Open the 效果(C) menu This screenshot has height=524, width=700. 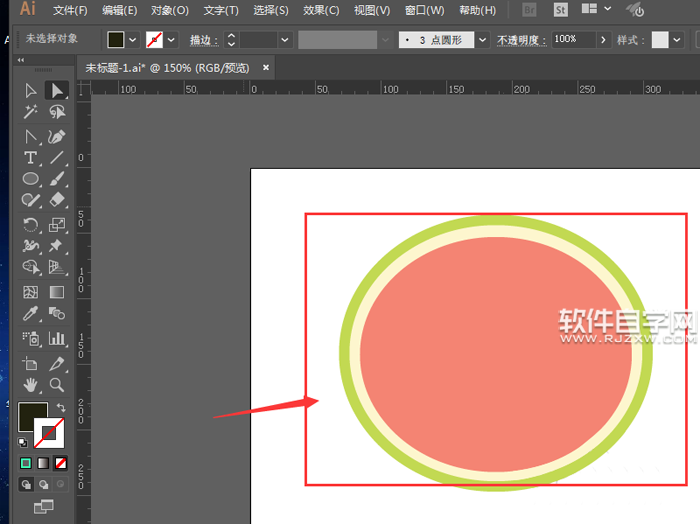click(x=321, y=10)
